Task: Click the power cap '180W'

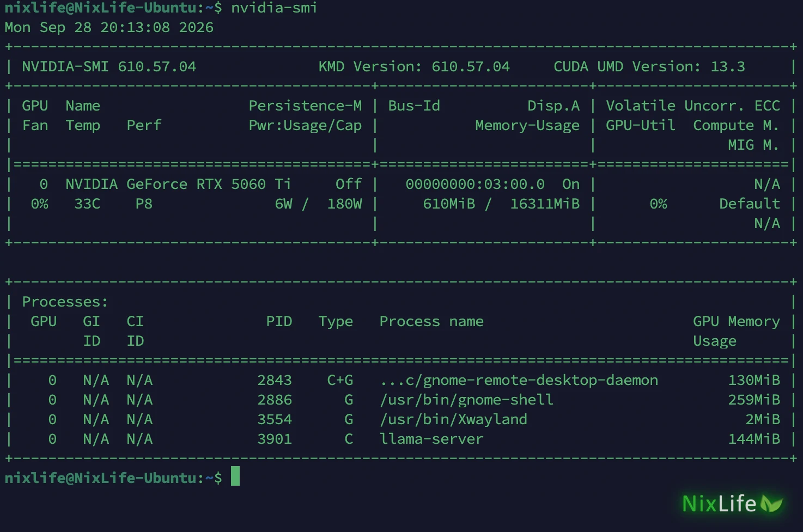Action: pos(344,204)
